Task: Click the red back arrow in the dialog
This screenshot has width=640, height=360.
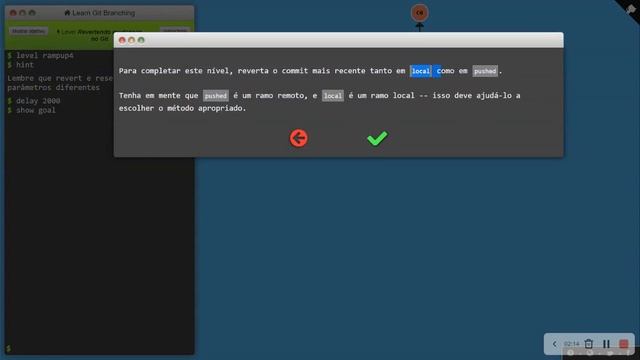Action: (298, 138)
